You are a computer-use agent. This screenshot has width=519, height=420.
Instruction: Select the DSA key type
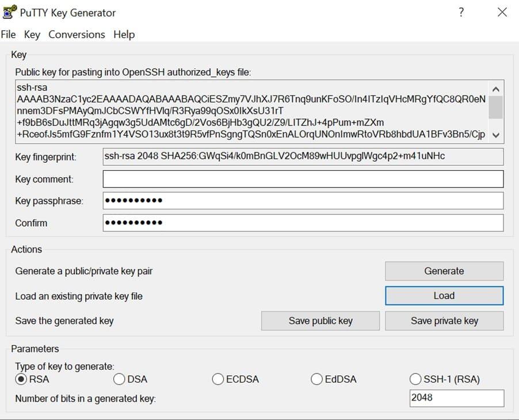tap(120, 379)
